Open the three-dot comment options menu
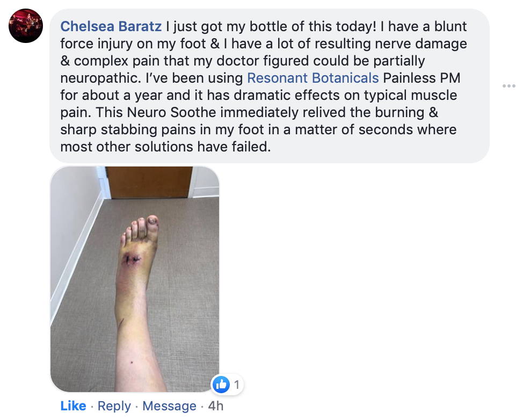The image size is (523, 420). pyautogui.click(x=509, y=86)
